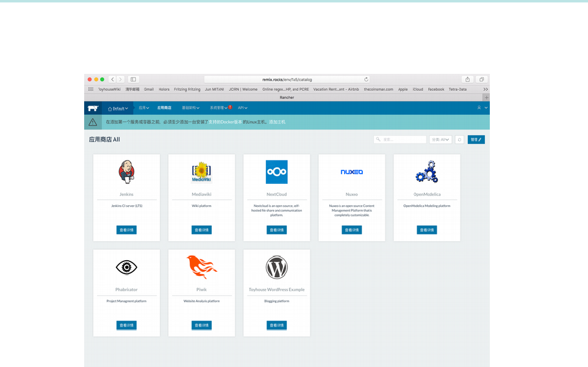This screenshot has width=588, height=367.
Task: Click 查看详情 for Jenkins
Action: (126, 230)
